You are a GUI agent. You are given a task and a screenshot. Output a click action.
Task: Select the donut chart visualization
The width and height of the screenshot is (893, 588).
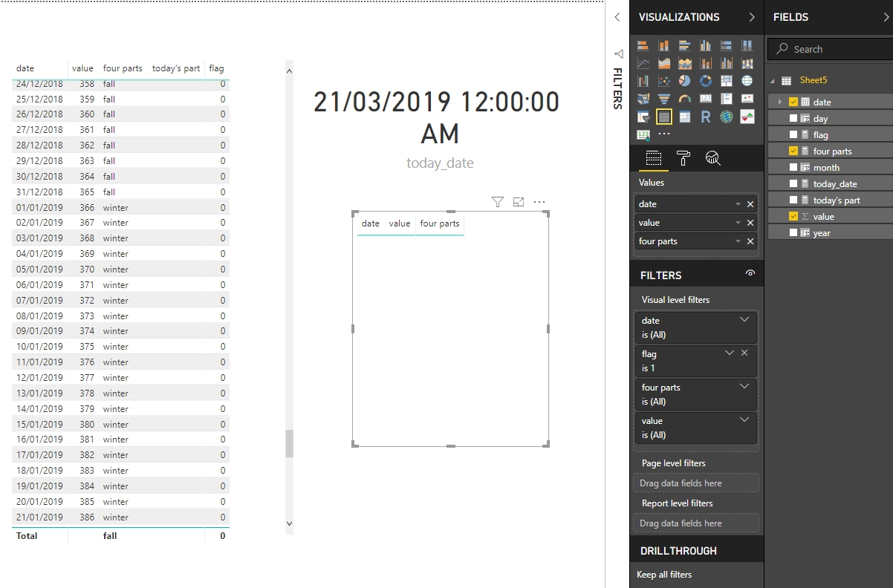706,81
